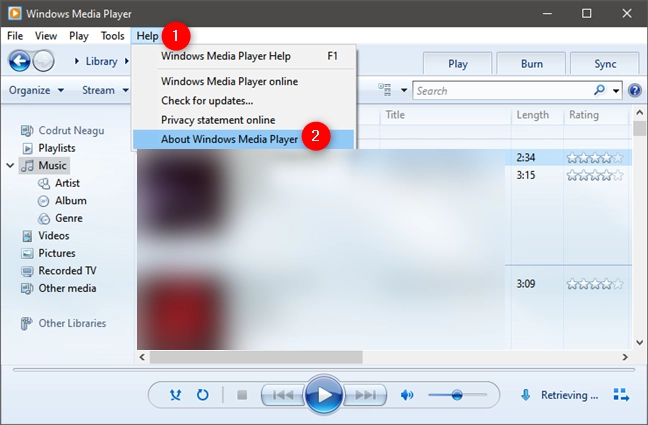Viewport: 648px width, 425px height.
Task: Select Recorded TV in navigation pane
Action: 59,271
